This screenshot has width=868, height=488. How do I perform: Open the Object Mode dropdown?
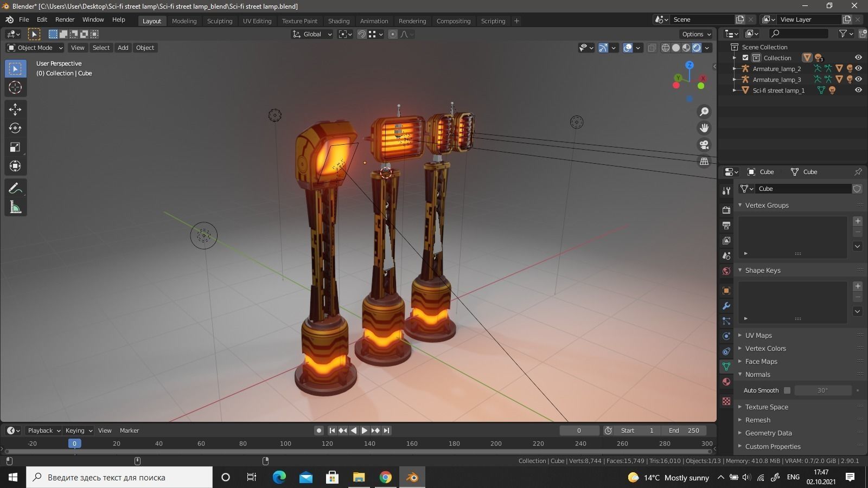pyautogui.click(x=35, y=48)
